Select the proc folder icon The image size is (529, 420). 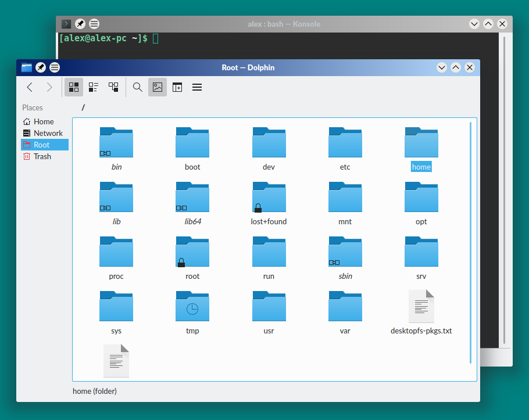coord(116,252)
